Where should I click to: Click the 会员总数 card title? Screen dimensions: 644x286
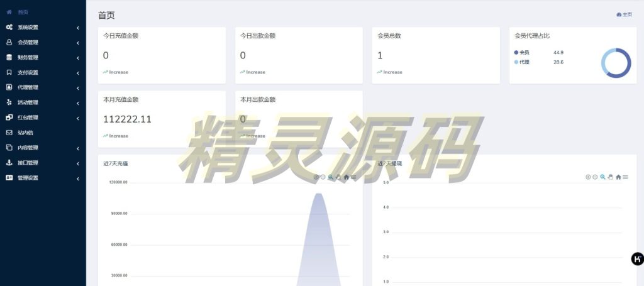pyautogui.click(x=389, y=36)
